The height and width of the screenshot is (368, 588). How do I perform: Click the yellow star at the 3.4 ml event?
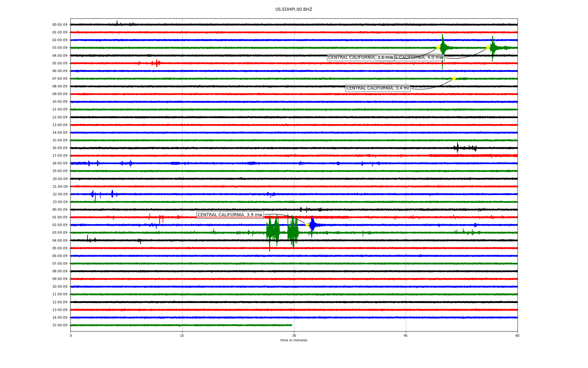(454, 79)
